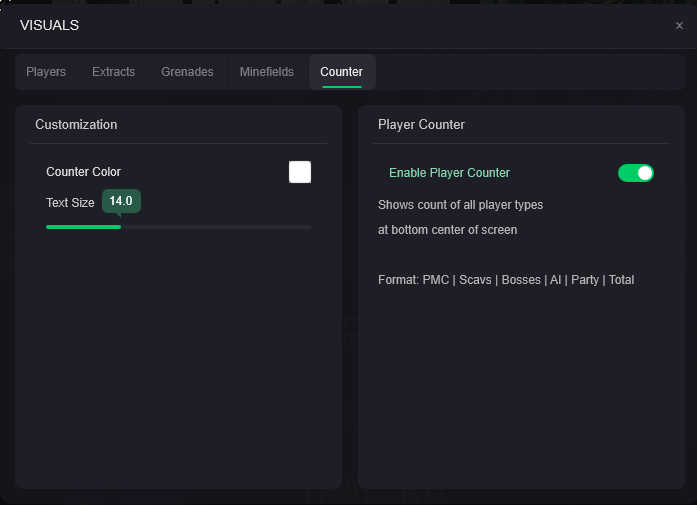Click the Customization panel header
Viewport: 697px width, 505px height.
(x=76, y=125)
